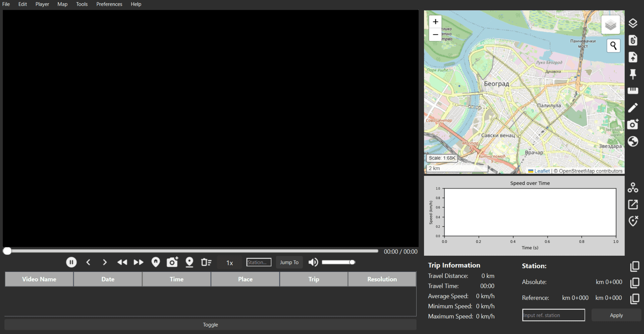
Task: Open the map layers stack icon
Action: [x=634, y=23]
